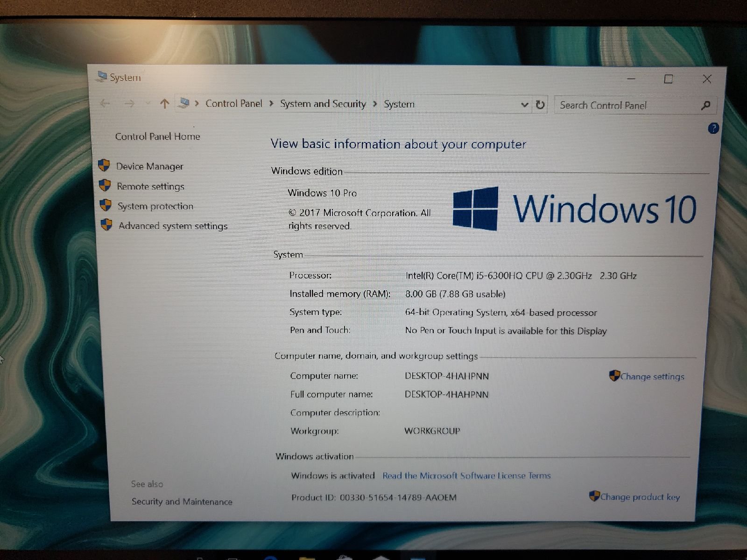This screenshot has width=747, height=560.
Task: Open System and Security breadcrumb
Action: click(x=323, y=104)
